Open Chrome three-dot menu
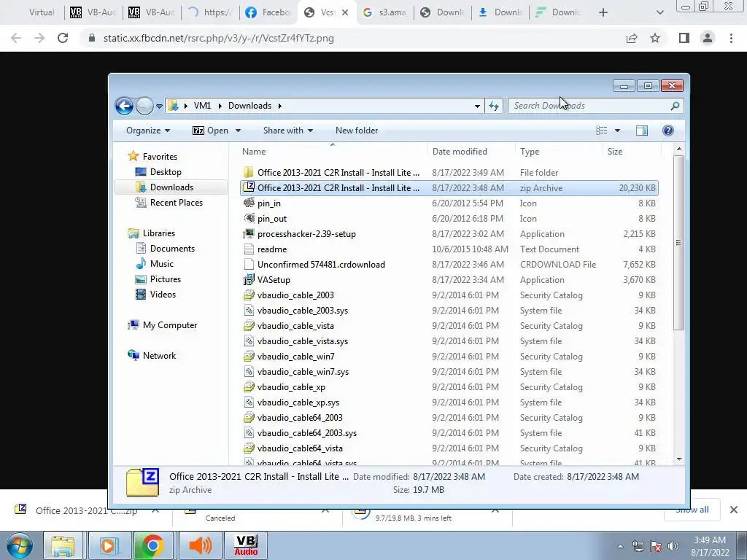This screenshot has width=747, height=560. tap(731, 38)
